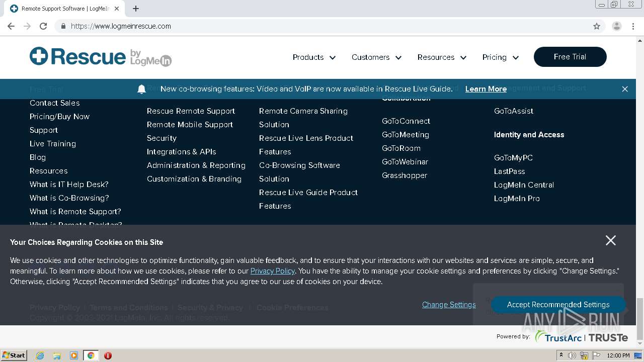Expand the Resources dropdown menu

click(x=442, y=57)
